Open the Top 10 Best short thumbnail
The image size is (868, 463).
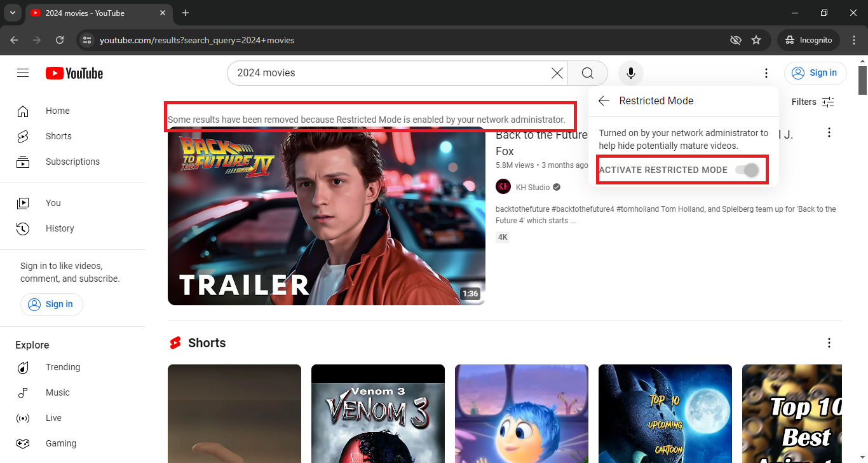click(x=792, y=413)
